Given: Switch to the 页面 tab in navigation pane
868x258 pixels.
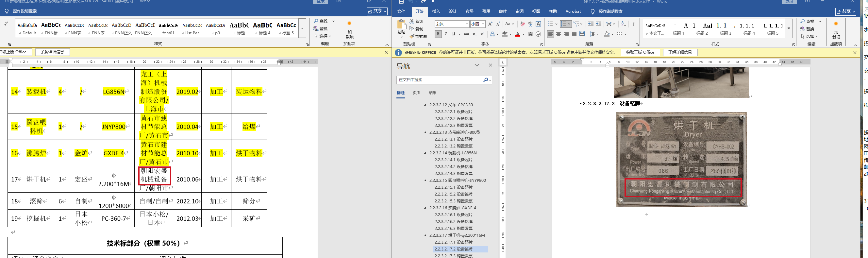Looking at the screenshot, I should (417, 93).
